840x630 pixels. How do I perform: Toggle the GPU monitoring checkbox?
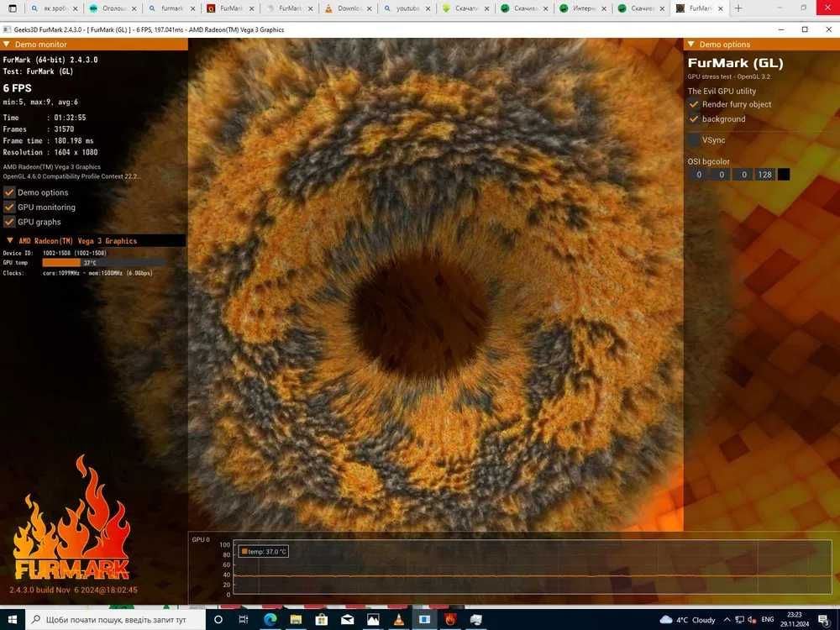9,207
